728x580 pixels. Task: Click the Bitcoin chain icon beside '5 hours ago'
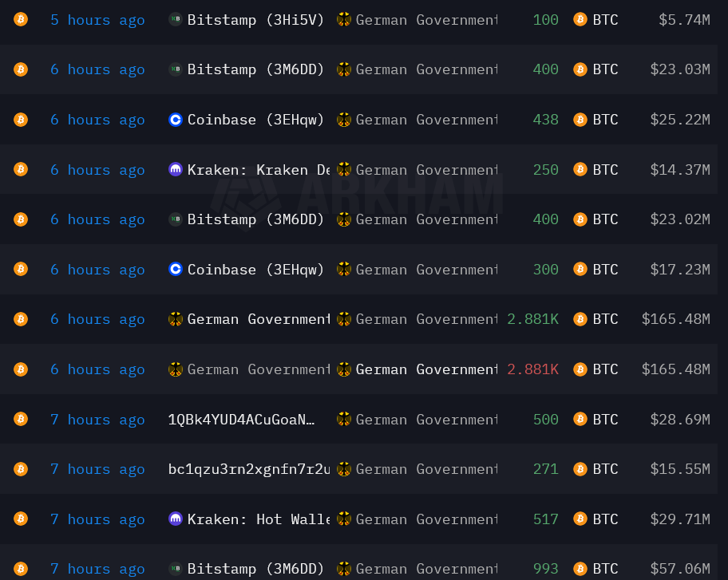click(21, 19)
